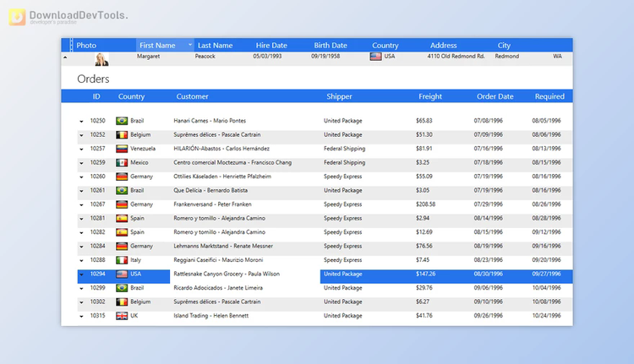This screenshot has height=364, width=634.
Task: Sort by the Hire Date column header
Action: 271,46
